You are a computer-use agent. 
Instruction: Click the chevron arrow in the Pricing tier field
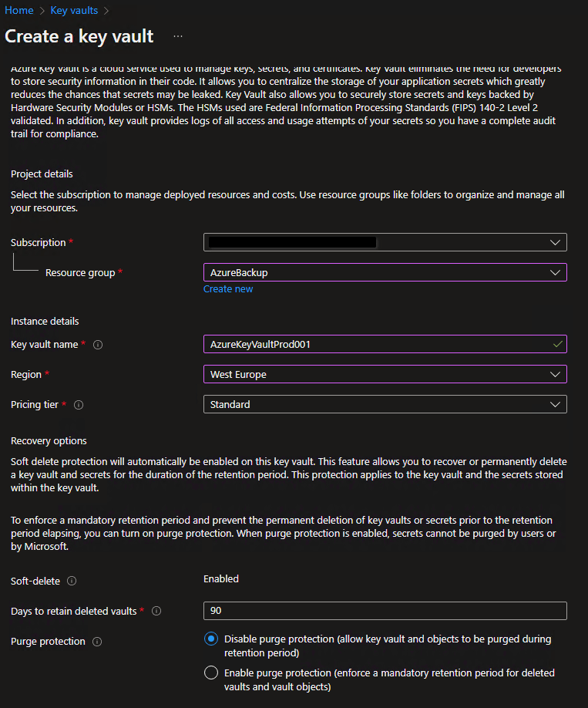pos(555,405)
